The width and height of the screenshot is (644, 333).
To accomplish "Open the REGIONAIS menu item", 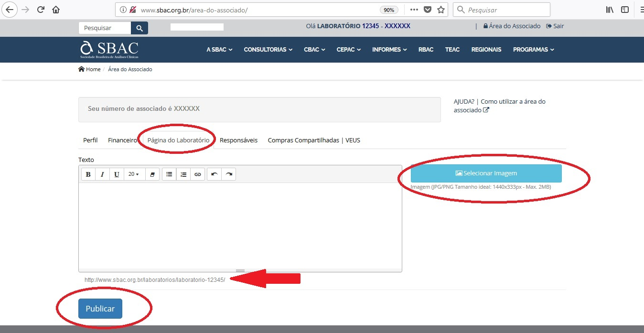I will pyautogui.click(x=486, y=49).
